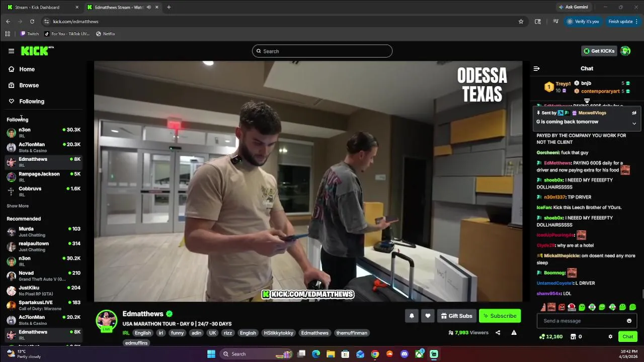
Task: Open Discord from taskbar
Action: [x=404, y=354]
